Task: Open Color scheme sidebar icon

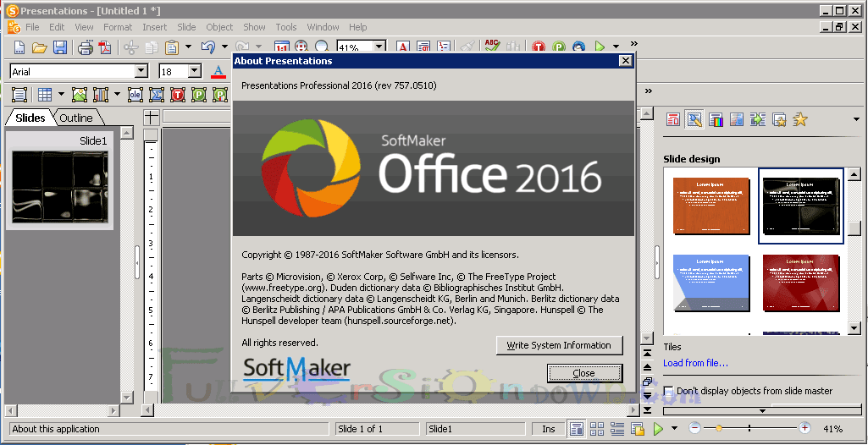Action: (716, 118)
